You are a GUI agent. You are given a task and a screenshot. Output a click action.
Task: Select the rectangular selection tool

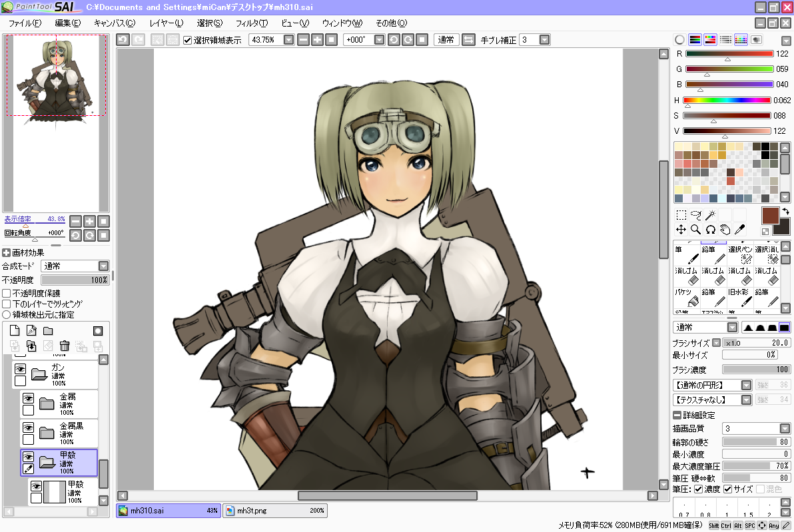(681, 214)
